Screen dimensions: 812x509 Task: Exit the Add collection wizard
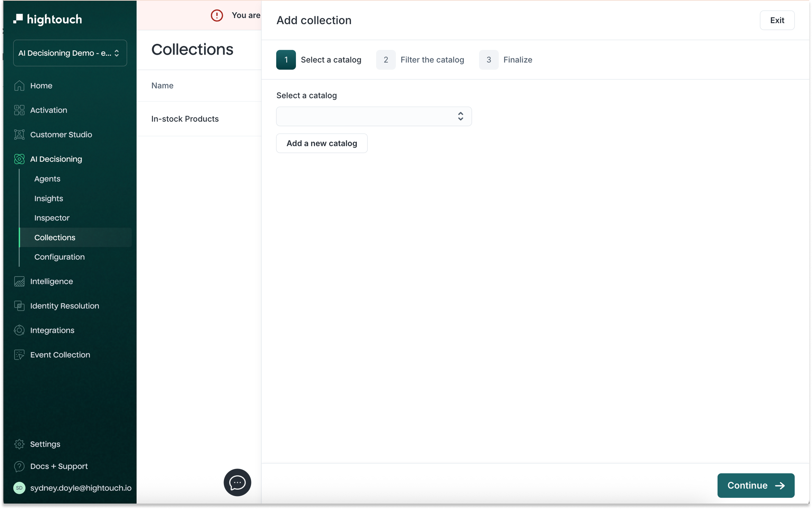pyautogui.click(x=777, y=20)
